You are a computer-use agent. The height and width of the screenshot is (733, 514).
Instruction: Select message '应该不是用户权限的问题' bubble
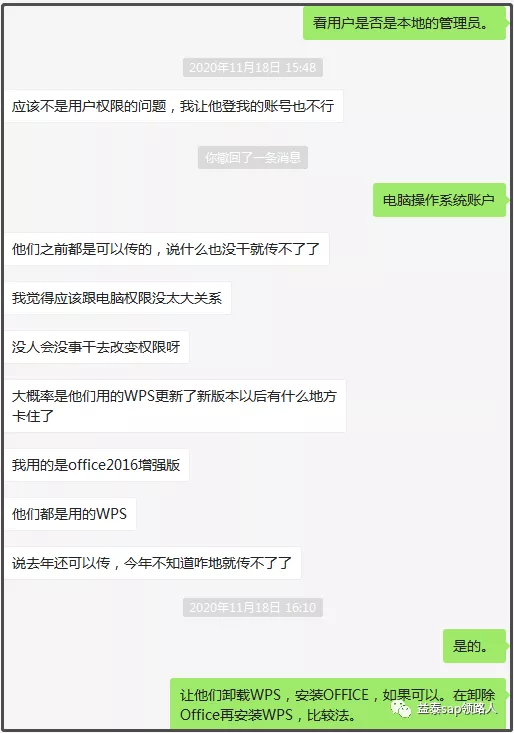[x=174, y=106]
